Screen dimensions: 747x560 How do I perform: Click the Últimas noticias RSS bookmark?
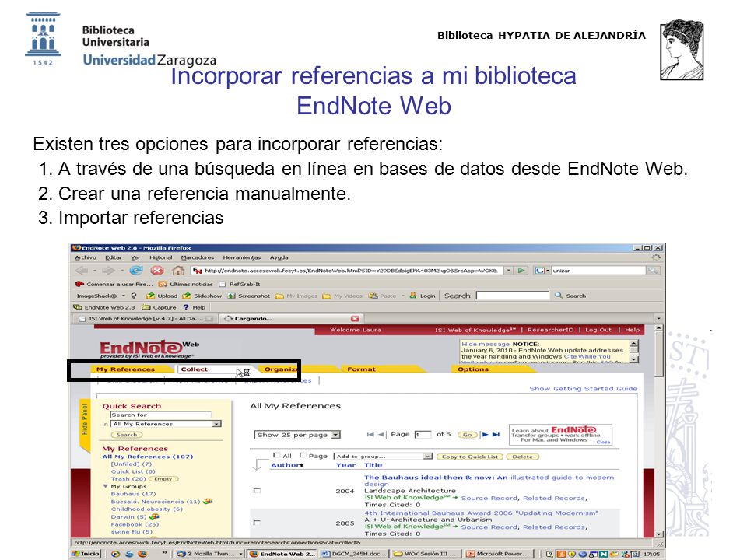point(185,285)
